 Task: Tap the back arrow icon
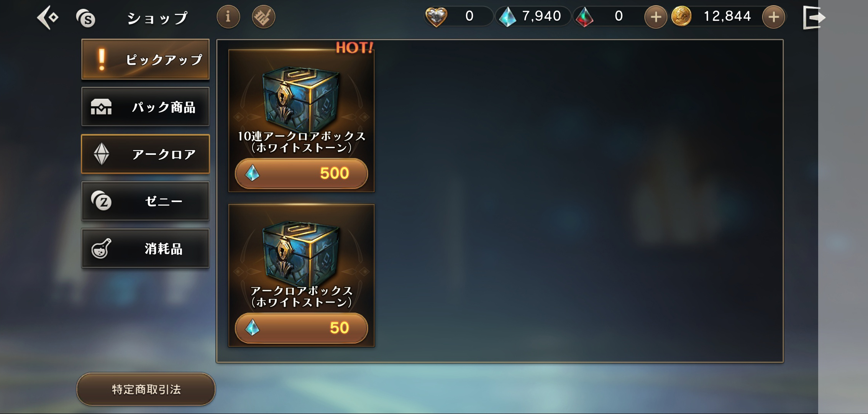(x=48, y=18)
